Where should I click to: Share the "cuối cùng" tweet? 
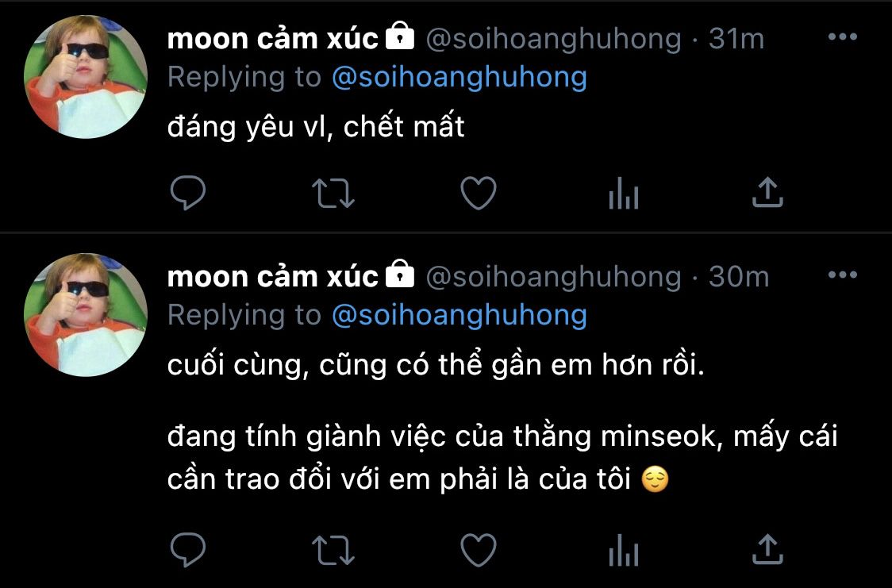click(x=768, y=548)
